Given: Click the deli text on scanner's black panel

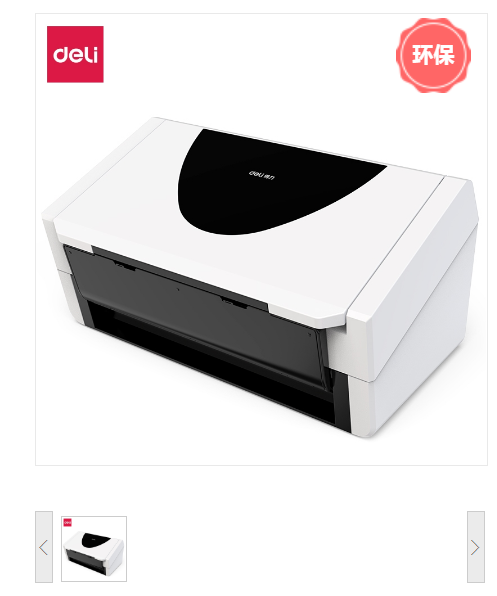Looking at the screenshot, I should click(262, 175).
